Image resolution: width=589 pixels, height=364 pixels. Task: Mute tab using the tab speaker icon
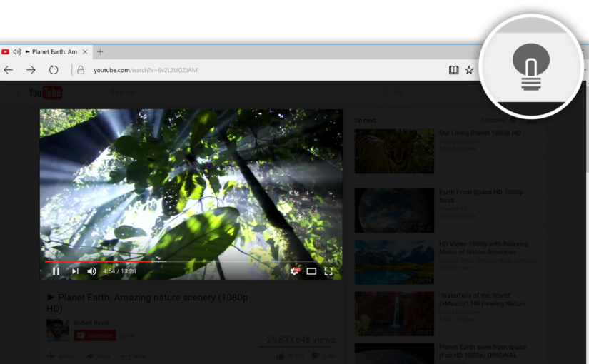pyautogui.click(x=17, y=52)
